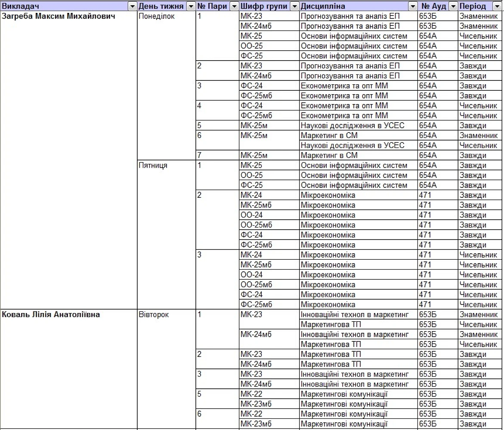This screenshot has height=430, width=504.
Task: Open the День тижня filter dropdown arrow
Action: (191, 6)
